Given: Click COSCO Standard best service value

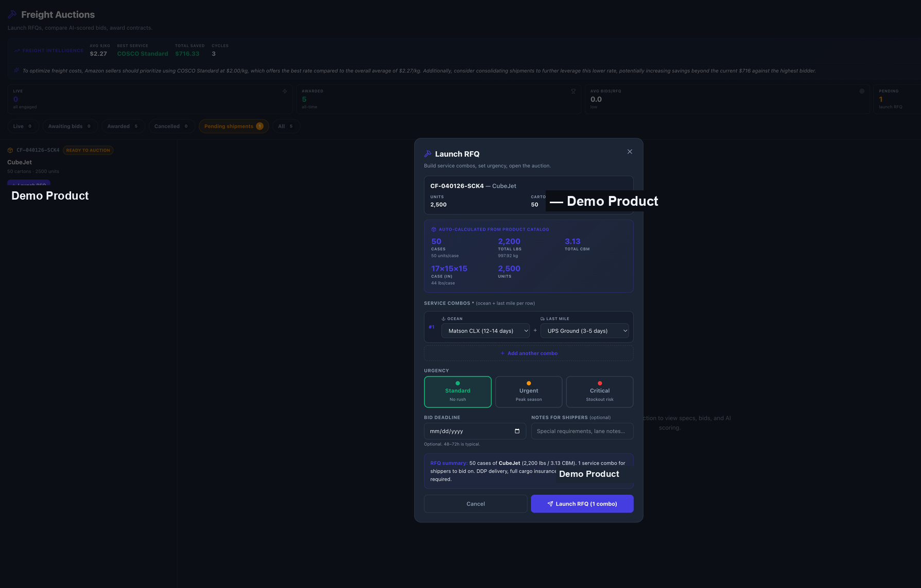Looking at the screenshot, I should [x=143, y=54].
